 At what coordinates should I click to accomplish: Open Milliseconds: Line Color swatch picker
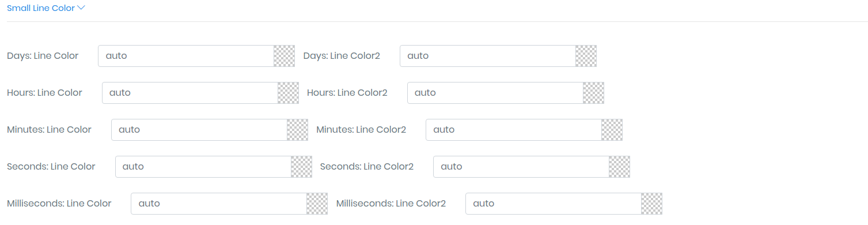pos(317,204)
